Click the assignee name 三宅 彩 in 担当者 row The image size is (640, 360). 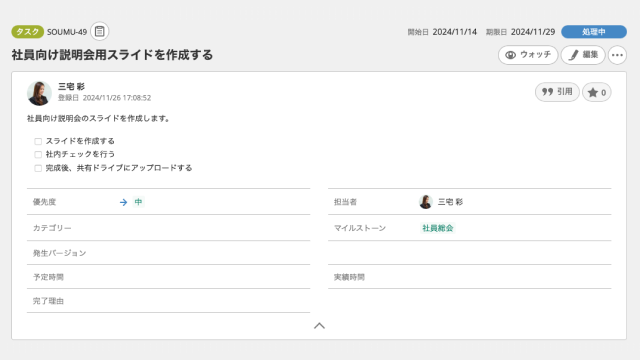(x=450, y=202)
